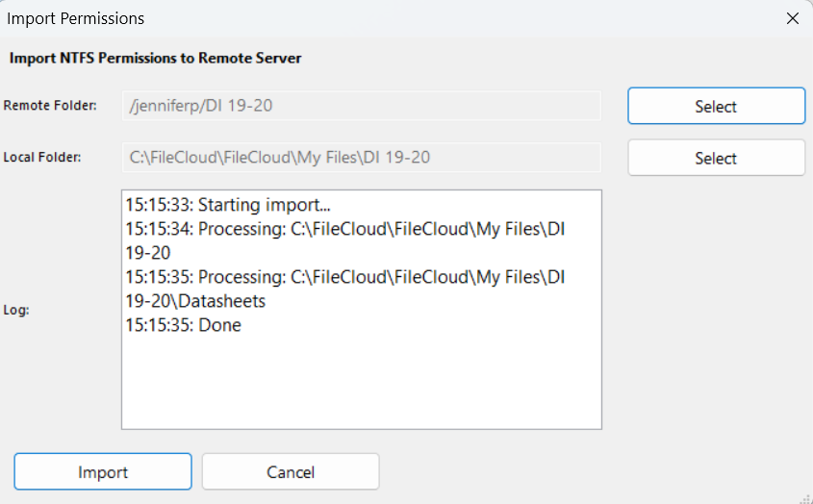Viewport: 813px width, 504px height.
Task: Click the resize grip in the dialog corner
Action: (x=804, y=496)
